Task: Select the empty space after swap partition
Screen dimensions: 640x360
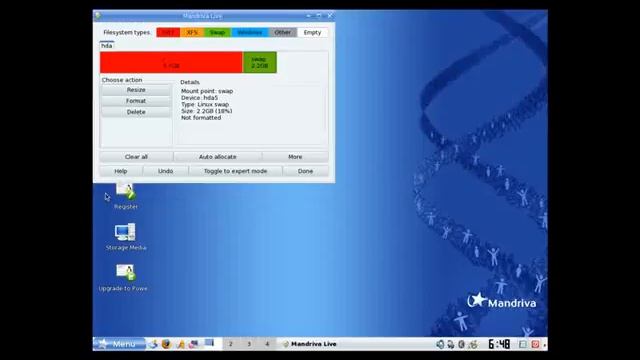Action: tap(302, 62)
